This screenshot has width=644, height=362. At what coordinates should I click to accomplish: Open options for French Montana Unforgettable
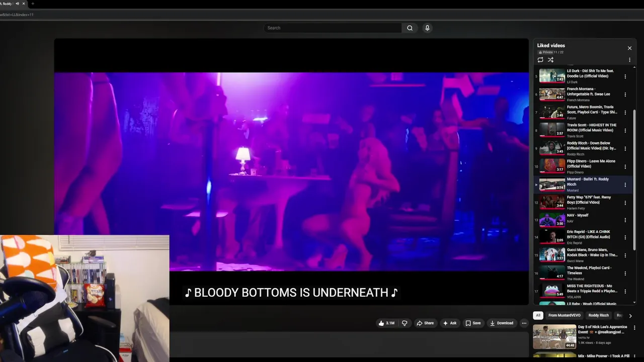(625, 95)
